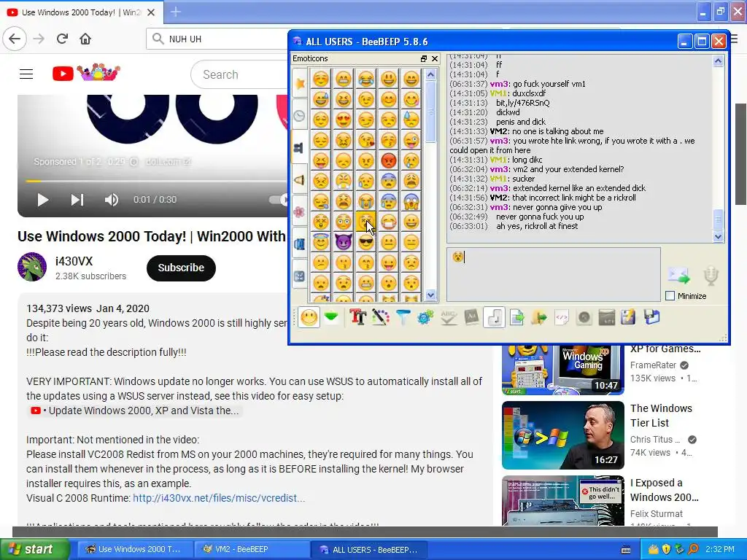This screenshot has height=560, width=747.
Task: Open 'The Windows Tier List' video thumbnail
Action: (x=563, y=435)
